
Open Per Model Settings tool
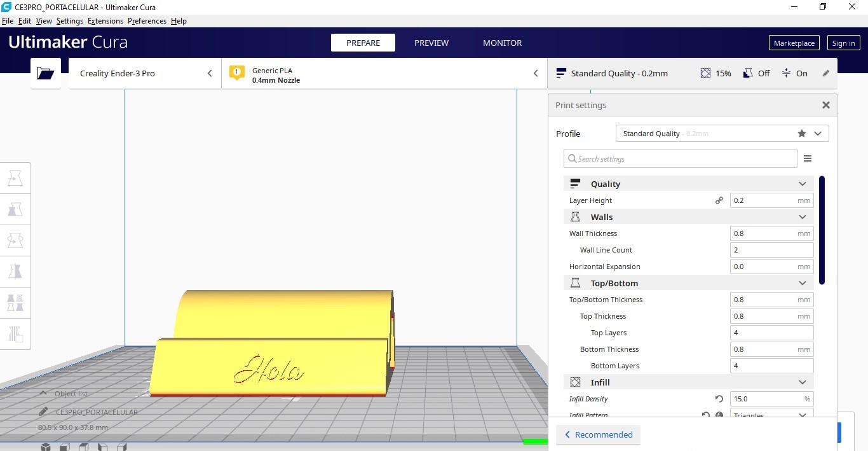click(x=15, y=303)
